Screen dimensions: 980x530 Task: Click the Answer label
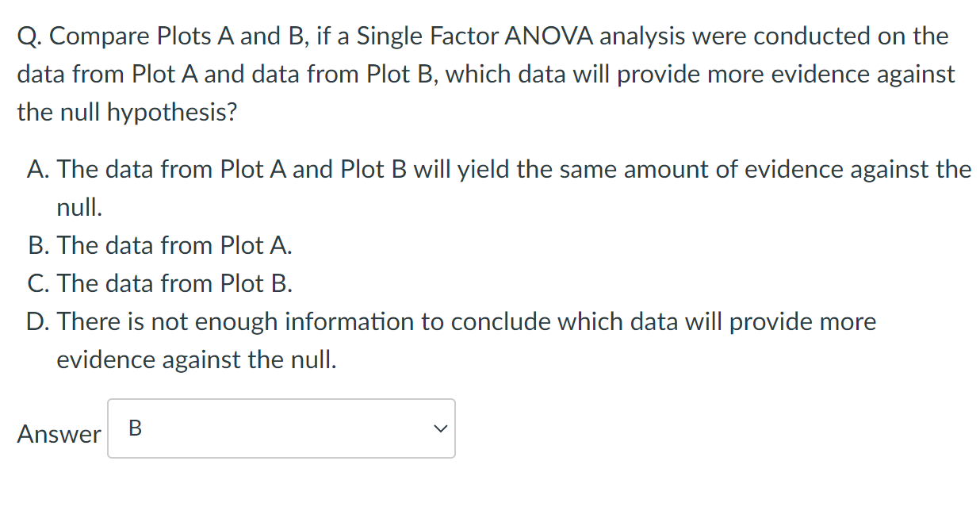(59, 434)
